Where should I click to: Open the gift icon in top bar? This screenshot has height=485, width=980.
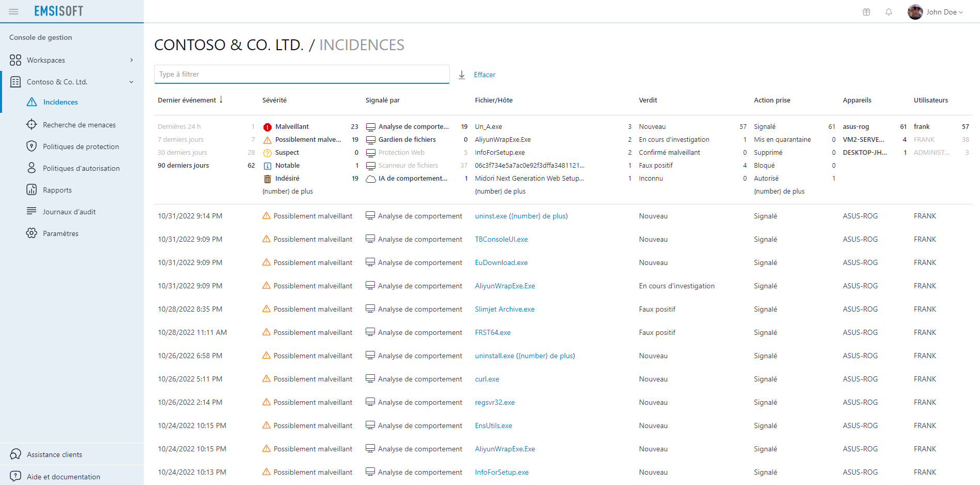tap(867, 12)
